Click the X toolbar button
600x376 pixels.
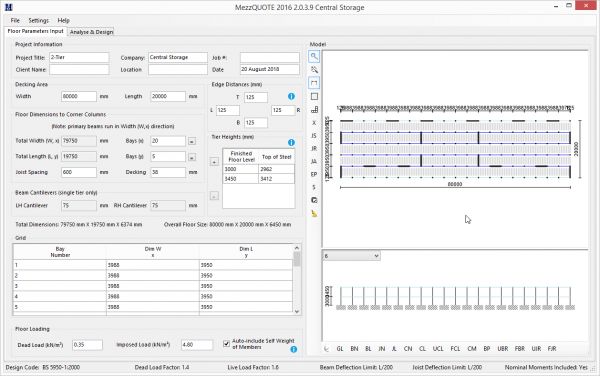(314, 123)
